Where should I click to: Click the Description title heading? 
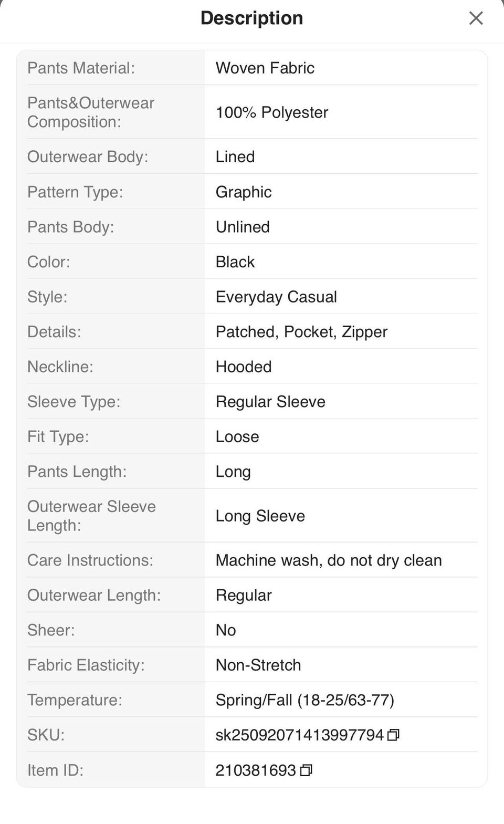(251, 18)
